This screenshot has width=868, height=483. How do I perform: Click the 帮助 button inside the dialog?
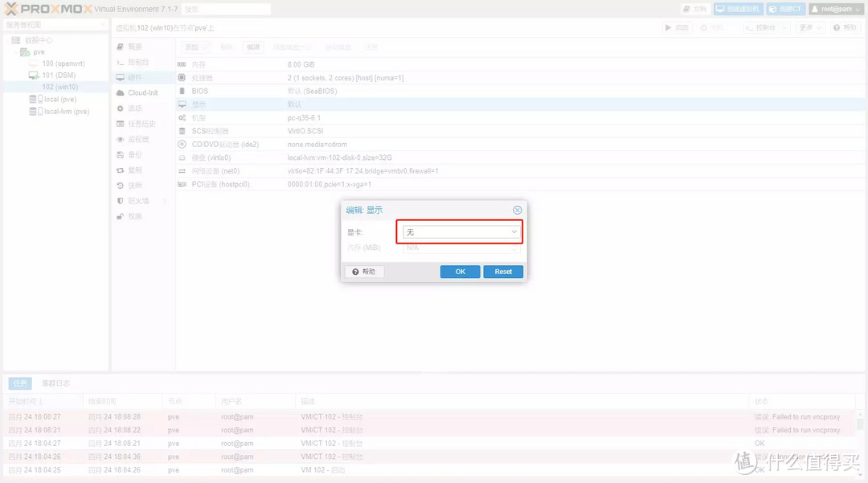pos(364,272)
